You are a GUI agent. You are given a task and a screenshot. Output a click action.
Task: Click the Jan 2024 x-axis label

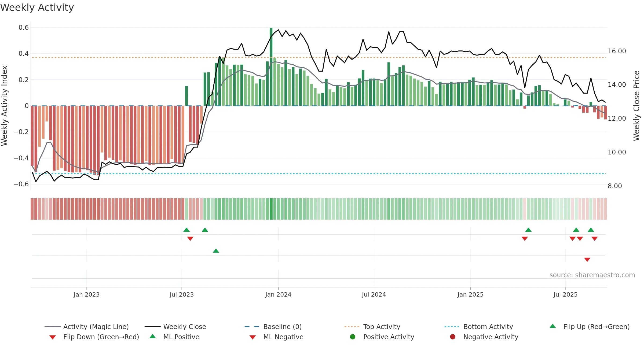click(x=278, y=294)
